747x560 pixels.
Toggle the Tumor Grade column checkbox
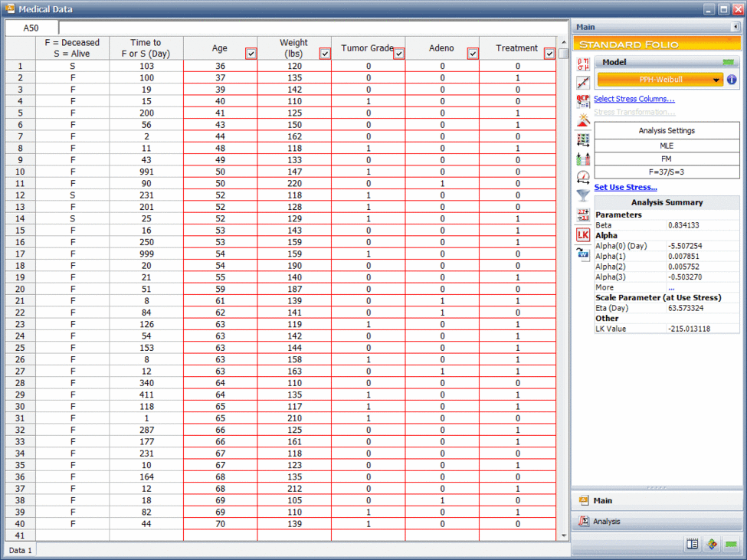(x=399, y=54)
